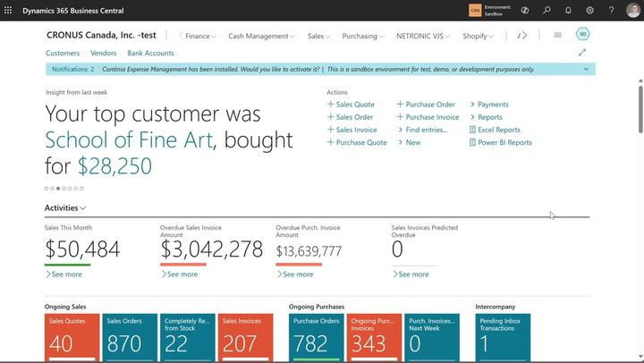Create a new Purchase Quote
Viewport: 644px width, 363px height.
357,142
